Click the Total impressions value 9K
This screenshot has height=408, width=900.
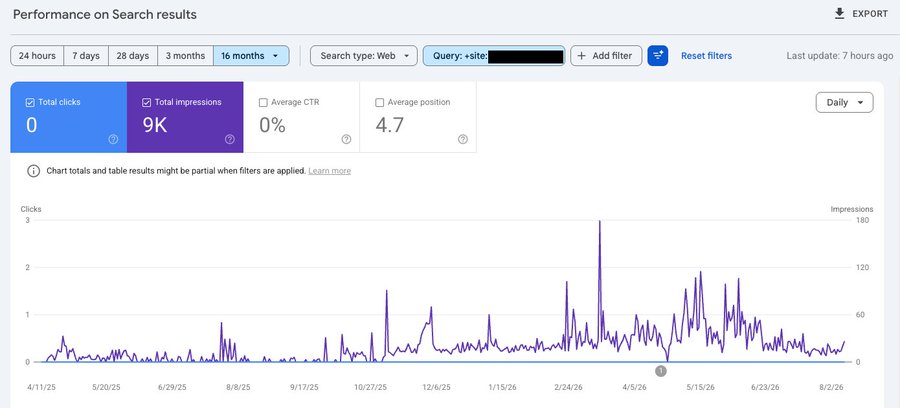(155, 125)
